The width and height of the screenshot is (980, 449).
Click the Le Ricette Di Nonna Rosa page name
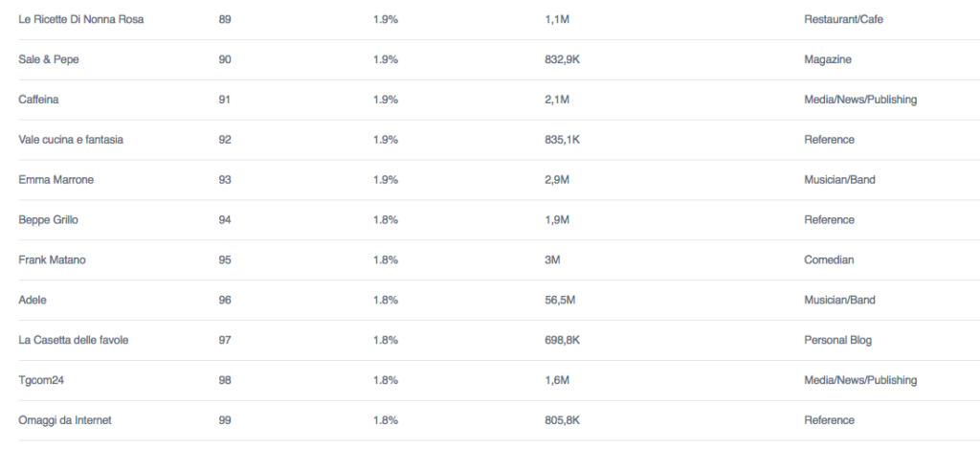pyautogui.click(x=81, y=19)
